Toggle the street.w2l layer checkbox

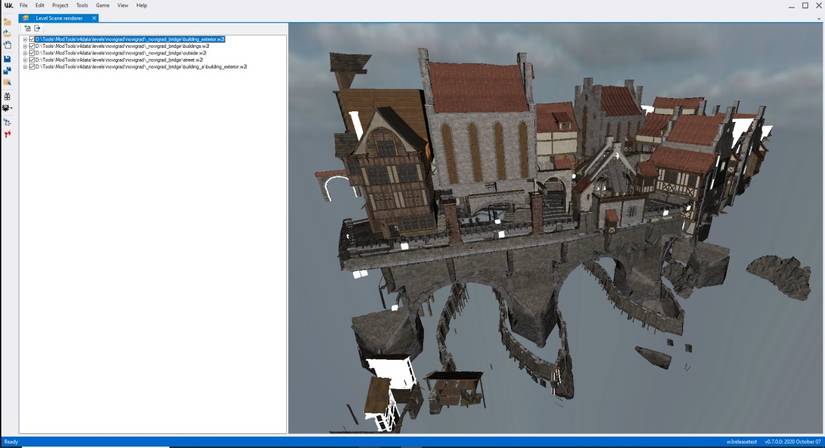[32, 60]
